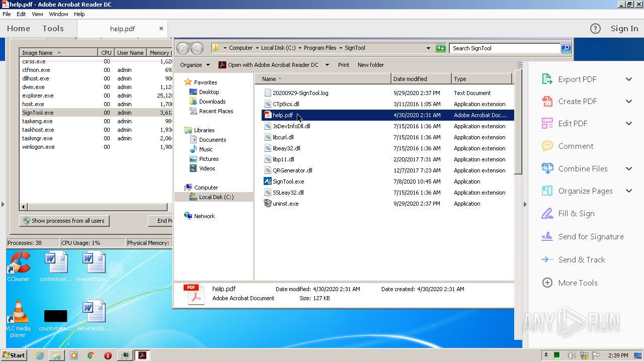The height and width of the screenshot is (362, 644).
Task: Click Explorer forward navigation arrow
Action: (197, 48)
